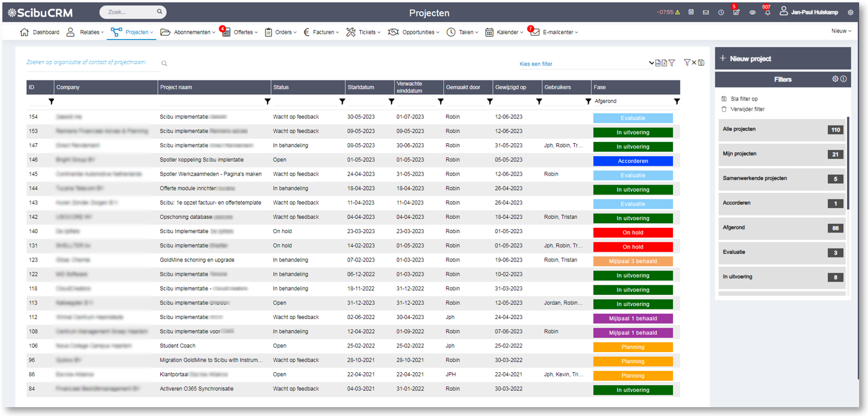868x416 pixels.
Task: Click funnel icon next to Excel export
Action: (x=671, y=63)
